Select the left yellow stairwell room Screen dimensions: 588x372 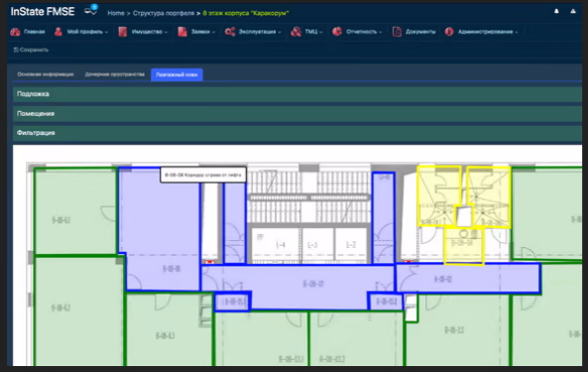pos(438,195)
